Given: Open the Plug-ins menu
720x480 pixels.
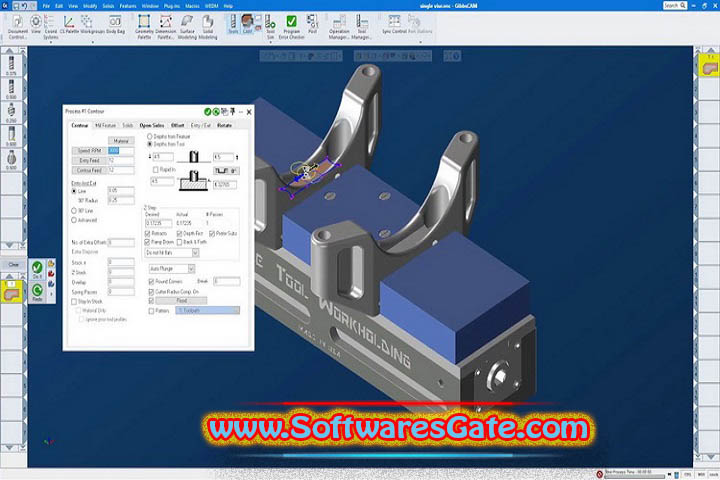Looking at the screenshot, I should (172, 6).
